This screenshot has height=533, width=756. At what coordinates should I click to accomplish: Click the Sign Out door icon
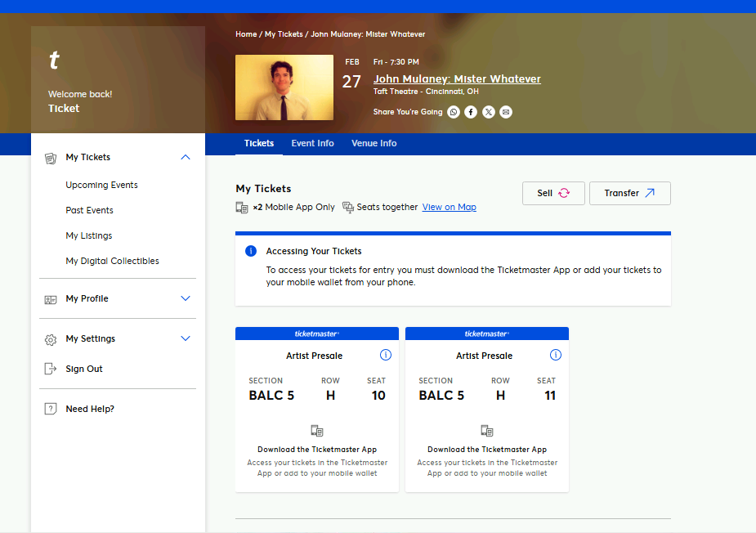click(x=51, y=369)
